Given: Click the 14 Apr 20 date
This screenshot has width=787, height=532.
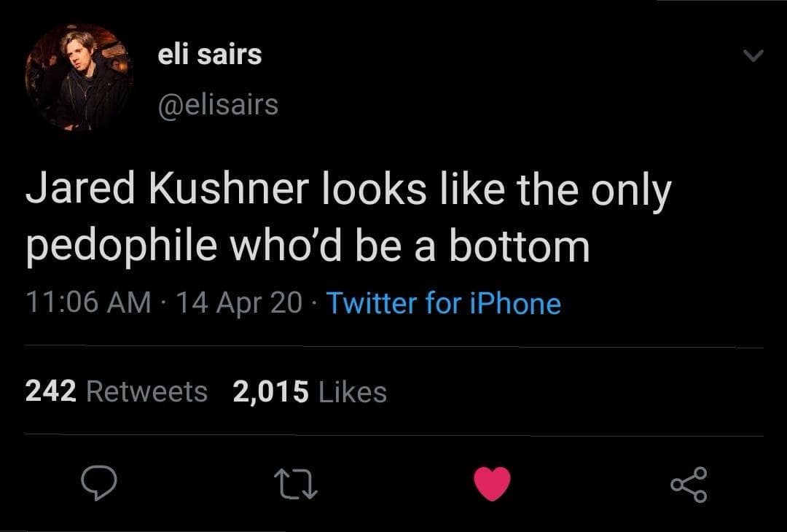Looking at the screenshot, I should 238,303.
